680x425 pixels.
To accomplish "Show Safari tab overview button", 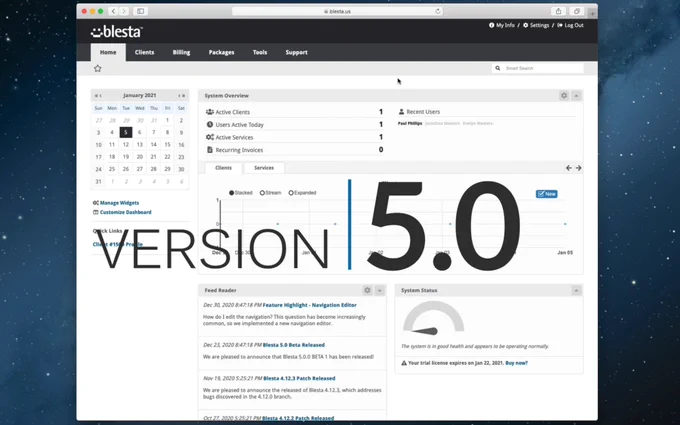I will click(x=576, y=11).
